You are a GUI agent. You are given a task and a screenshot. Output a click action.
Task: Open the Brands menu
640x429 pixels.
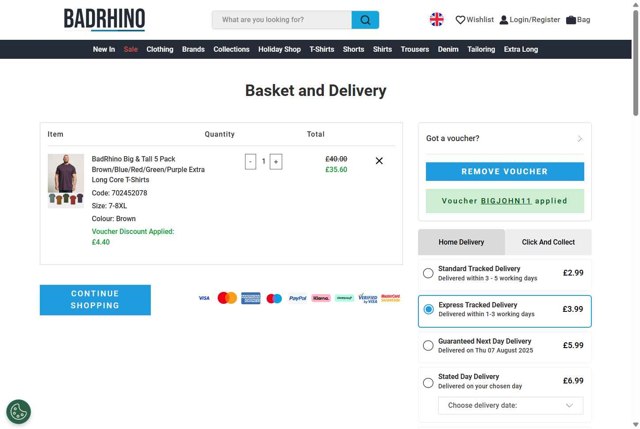click(x=193, y=49)
